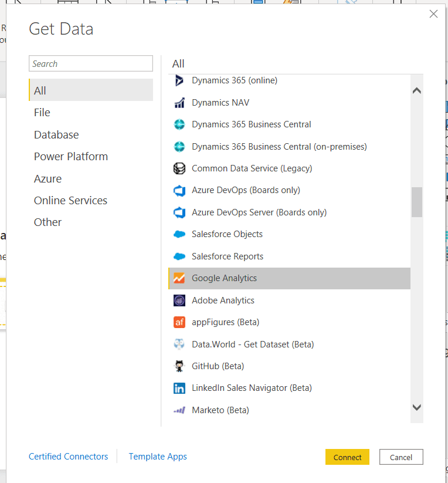This screenshot has width=448, height=483.
Task: Select LinkedIn Sales Navigator (Beta) label
Action: (x=252, y=388)
